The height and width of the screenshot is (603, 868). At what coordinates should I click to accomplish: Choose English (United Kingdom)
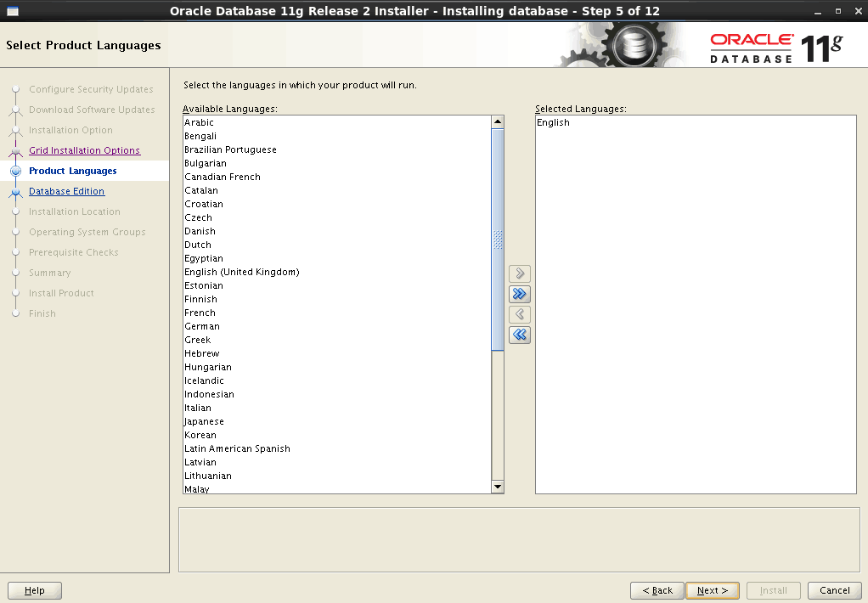pyautogui.click(x=337, y=272)
